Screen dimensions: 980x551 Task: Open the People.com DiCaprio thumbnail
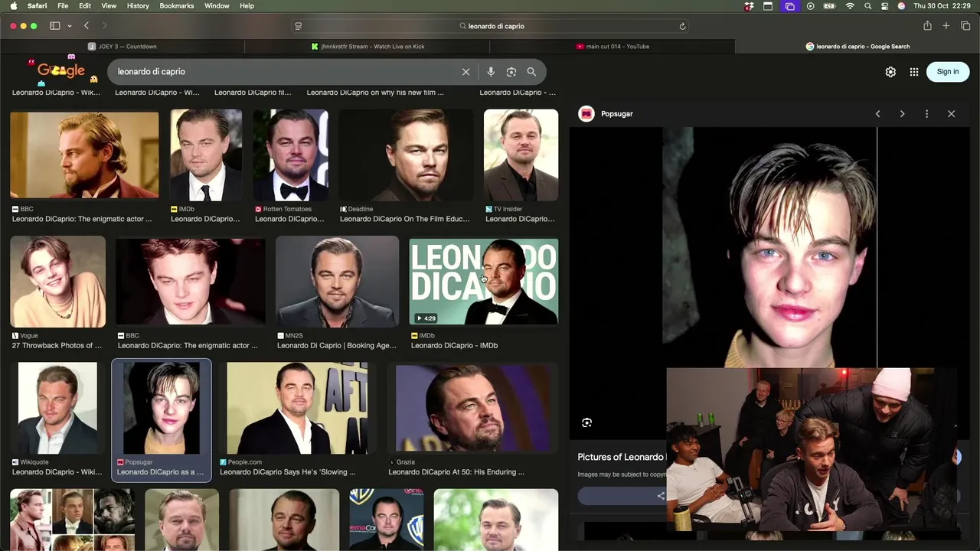(x=297, y=408)
